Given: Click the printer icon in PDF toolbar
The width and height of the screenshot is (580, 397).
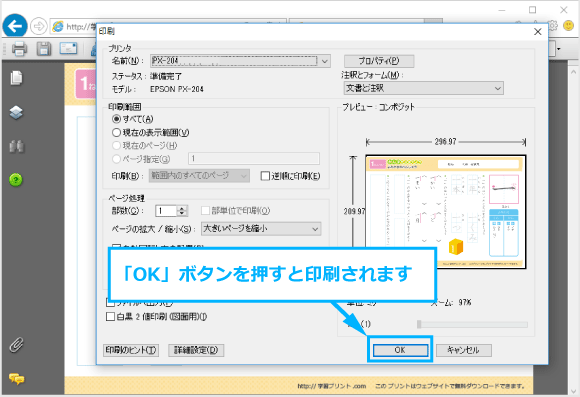Looking at the screenshot, I should (x=19, y=48).
